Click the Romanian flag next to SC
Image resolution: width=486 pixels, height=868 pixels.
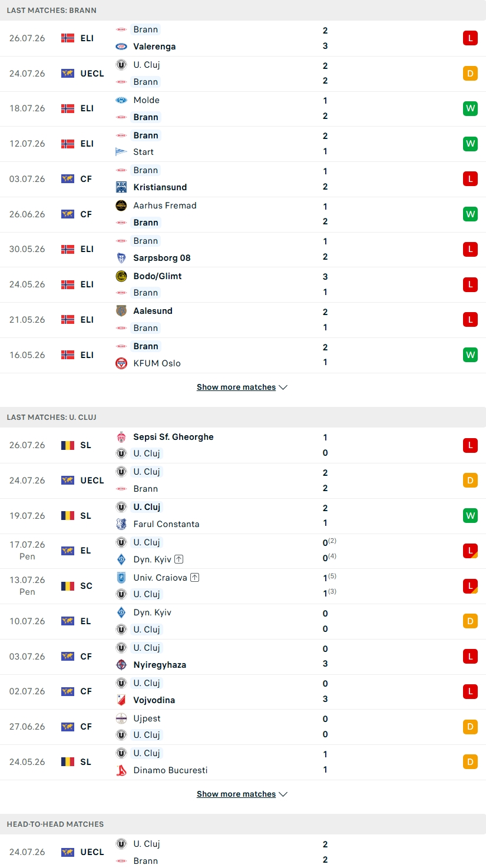68,586
